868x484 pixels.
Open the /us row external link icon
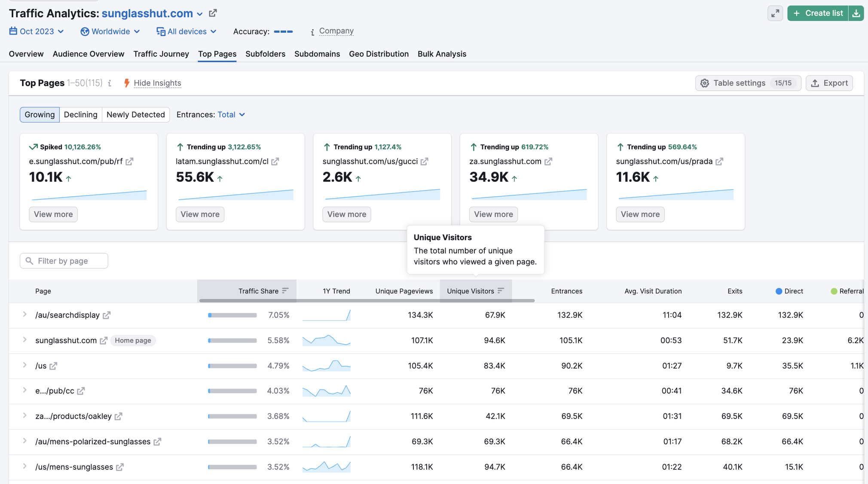pos(53,366)
